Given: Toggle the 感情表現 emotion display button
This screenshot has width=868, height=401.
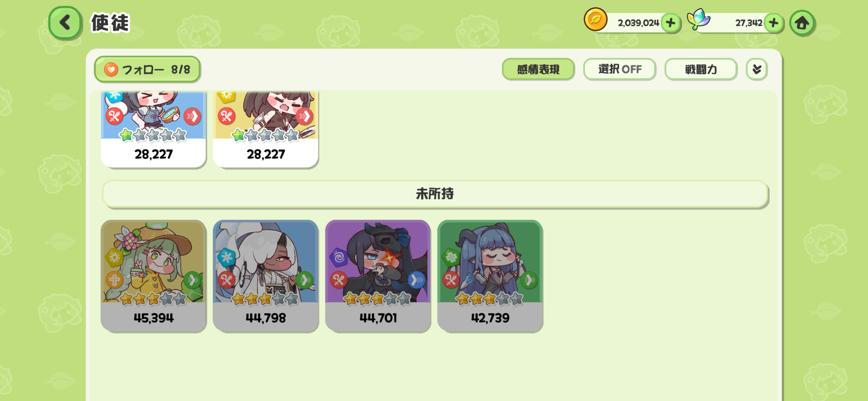Looking at the screenshot, I should (538, 69).
